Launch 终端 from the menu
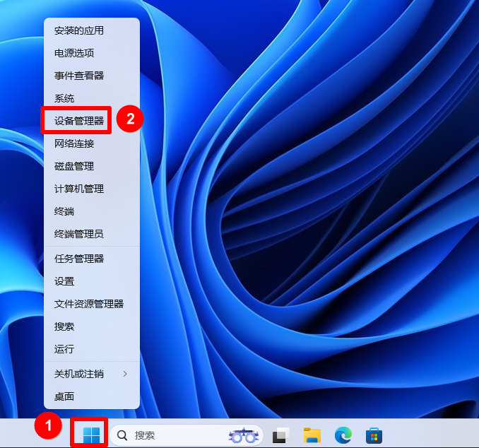 92,211
